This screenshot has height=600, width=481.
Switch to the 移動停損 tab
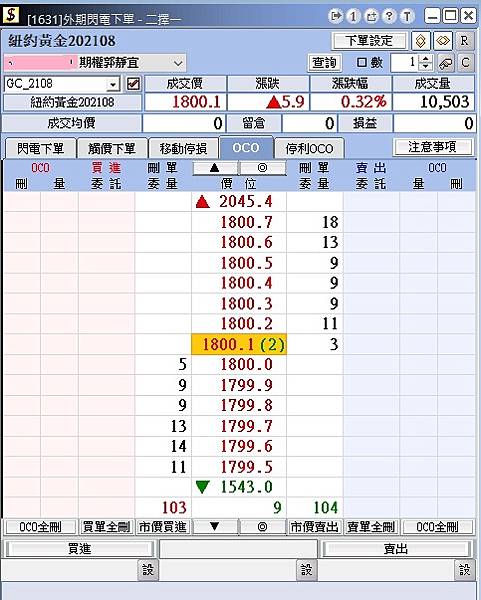click(x=183, y=148)
